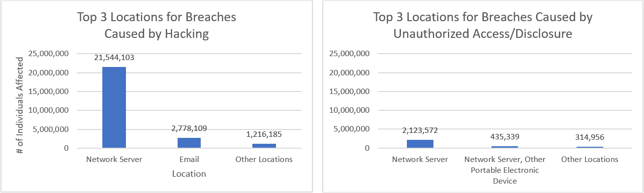This screenshot has width=644, height=193.
Task: Select the 2,778,109 data label
Action: click(x=189, y=129)
